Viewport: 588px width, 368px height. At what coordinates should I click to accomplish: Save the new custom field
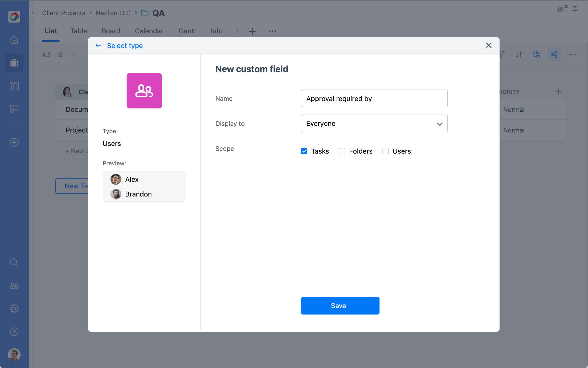[x=340, y=306]
